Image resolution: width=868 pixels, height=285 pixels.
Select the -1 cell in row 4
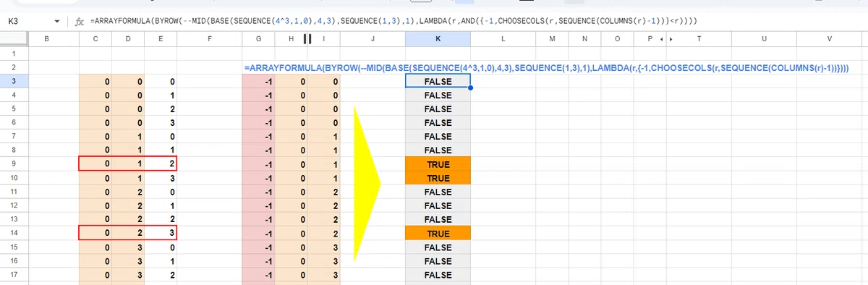[x=258, y=95]
